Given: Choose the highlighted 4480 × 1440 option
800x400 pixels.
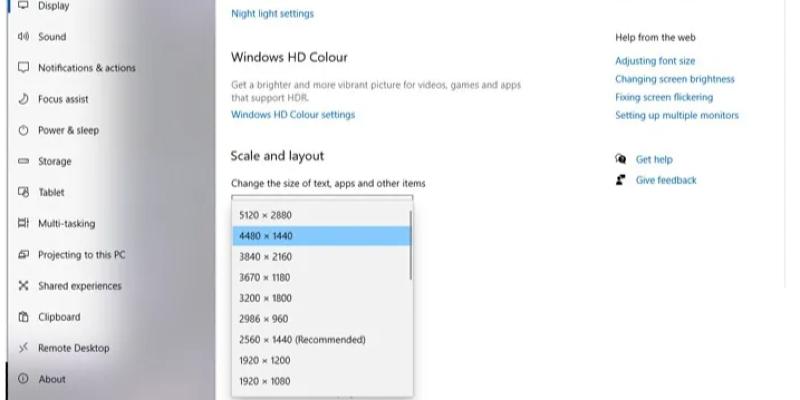Looking at the screenshot, I should pyautogui.click(x=321, y=236).
